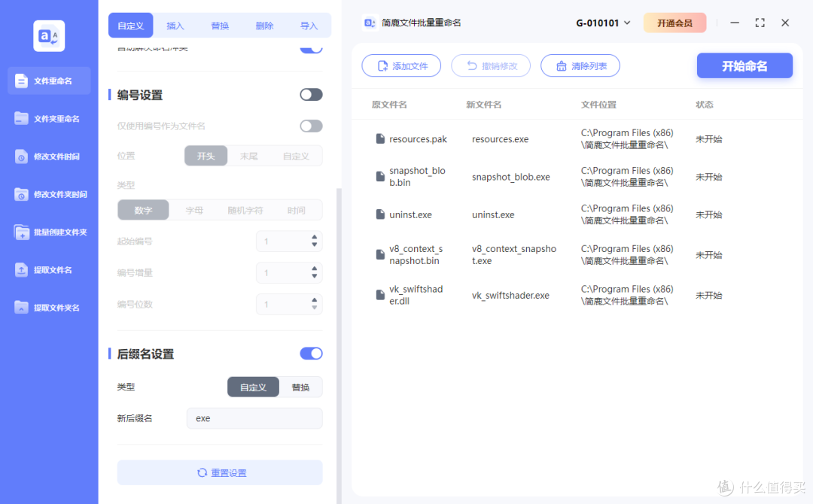Screen dimensions: 813x504
Task: Open 批量创建文件夹 in the sidebar
Action: coord(49,232)
